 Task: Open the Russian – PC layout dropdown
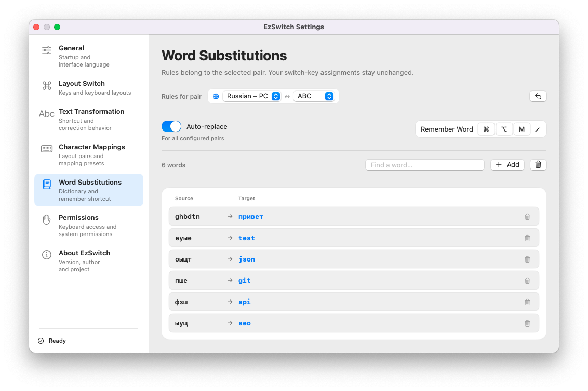point(251,96)
